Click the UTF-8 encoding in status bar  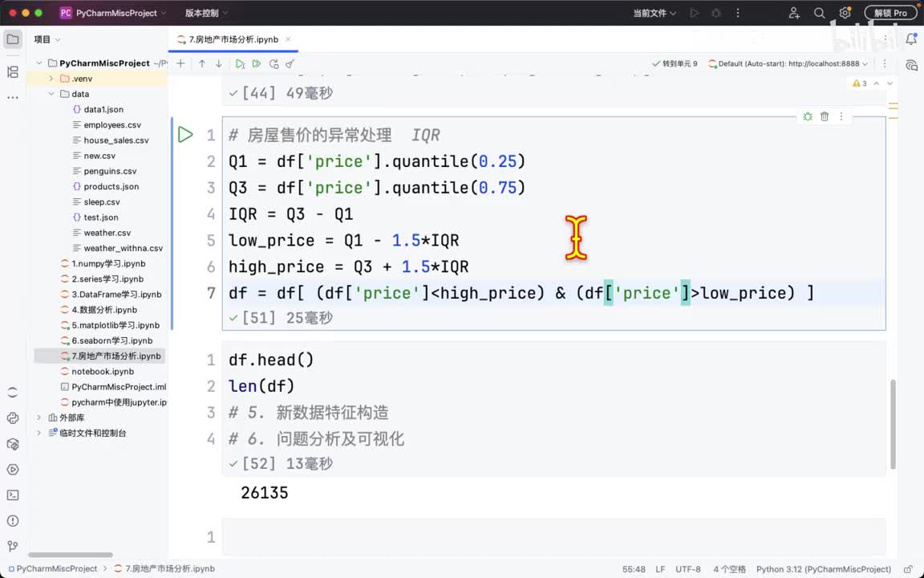(x=687, y=569)
